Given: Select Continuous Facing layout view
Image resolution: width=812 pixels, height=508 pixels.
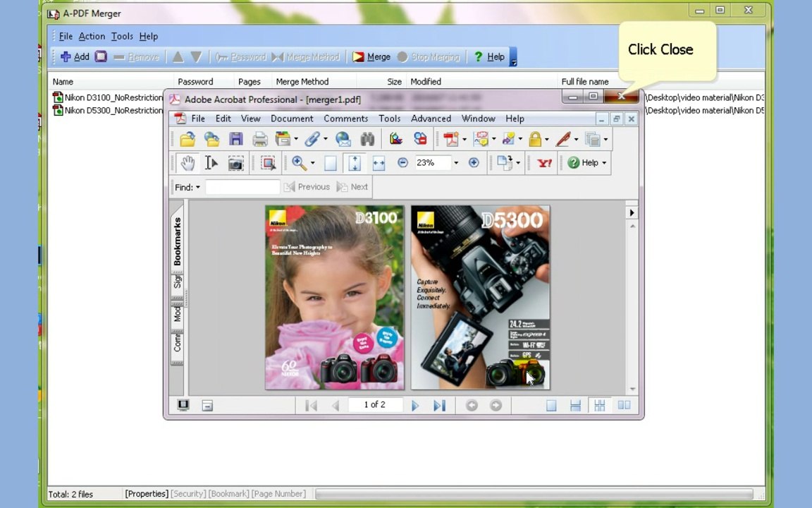Looking at the screenshot, I should tap(600, 406).
